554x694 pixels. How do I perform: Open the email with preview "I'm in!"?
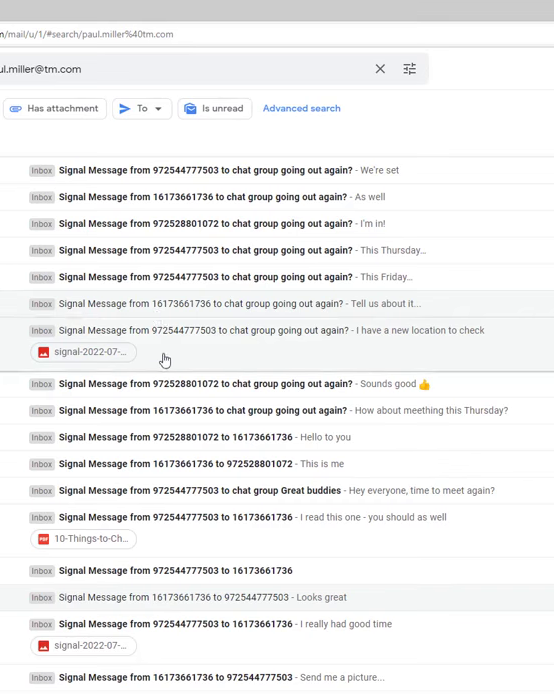point(277,224)
